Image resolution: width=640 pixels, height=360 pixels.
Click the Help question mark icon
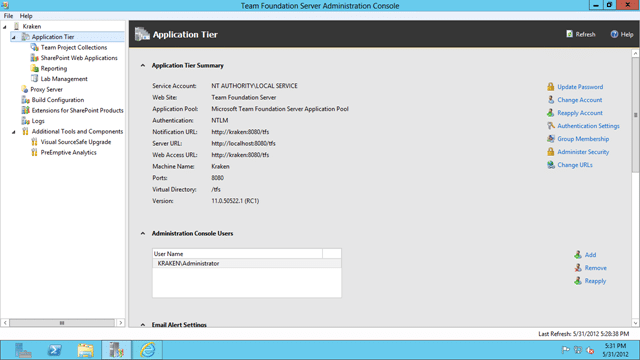point(614,34)
